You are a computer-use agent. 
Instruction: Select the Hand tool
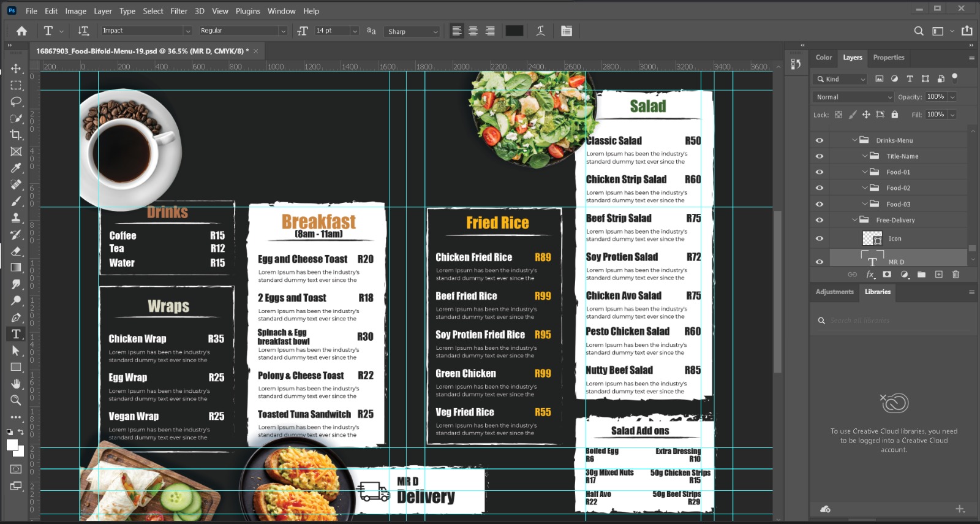tap(16, 384)
